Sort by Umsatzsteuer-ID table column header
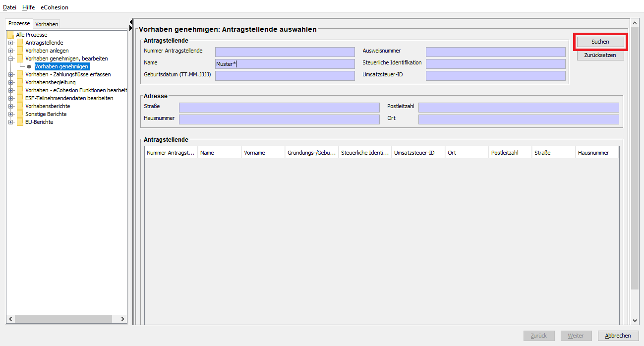 (x=418, y=153)
